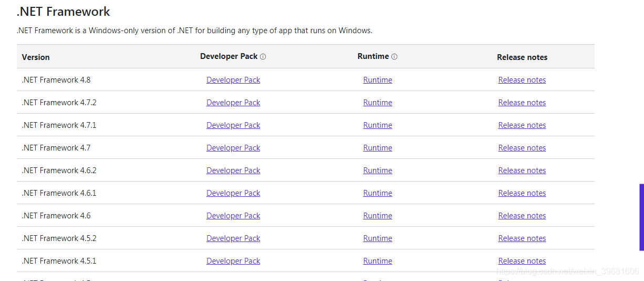Open Developer Pack for .NET Framework 4.5.2
The image size is (644, 281).
pos(233,238)
